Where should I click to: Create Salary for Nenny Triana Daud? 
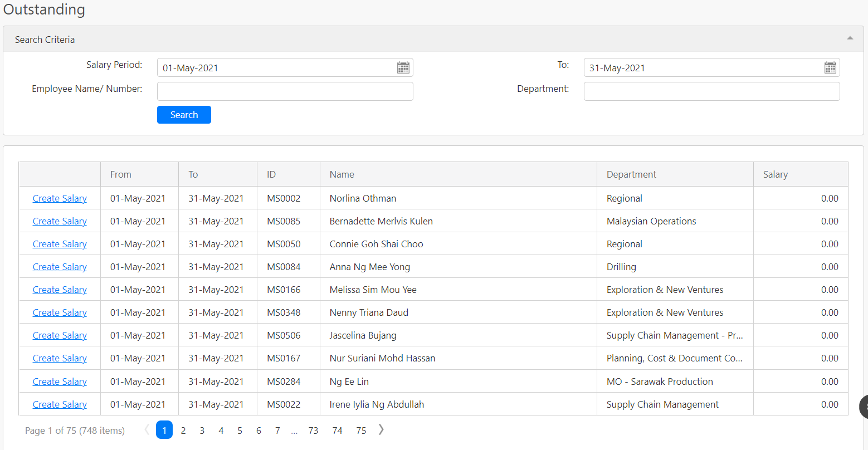60,312
